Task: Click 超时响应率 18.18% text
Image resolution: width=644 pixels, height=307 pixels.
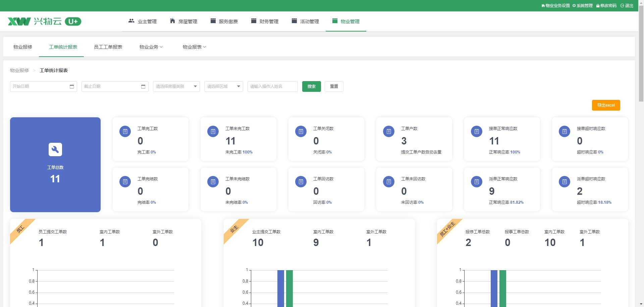Action: 594,202
